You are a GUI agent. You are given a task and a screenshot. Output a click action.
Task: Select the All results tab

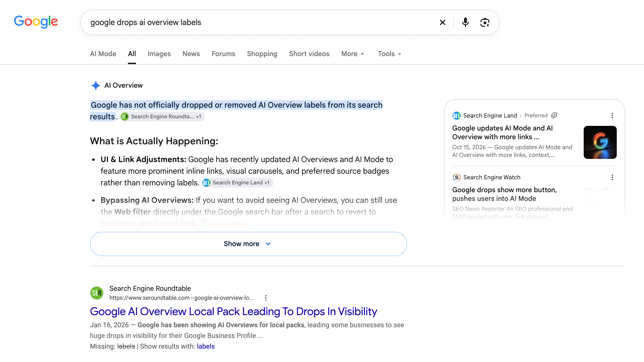click(132, 54)
